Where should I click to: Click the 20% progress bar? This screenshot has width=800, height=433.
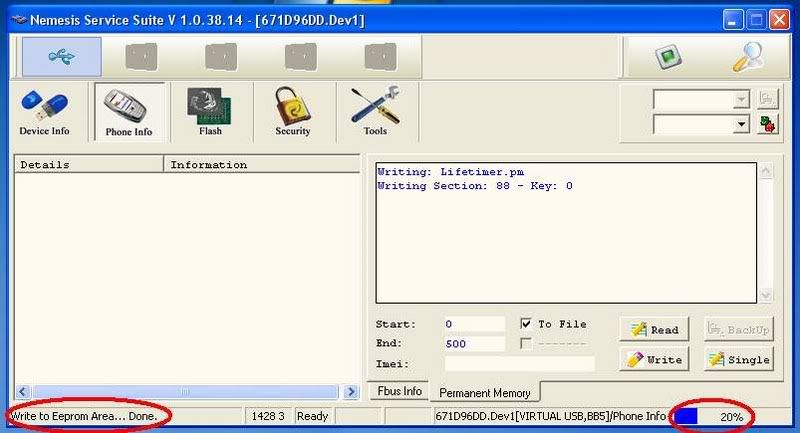point(711,417)
